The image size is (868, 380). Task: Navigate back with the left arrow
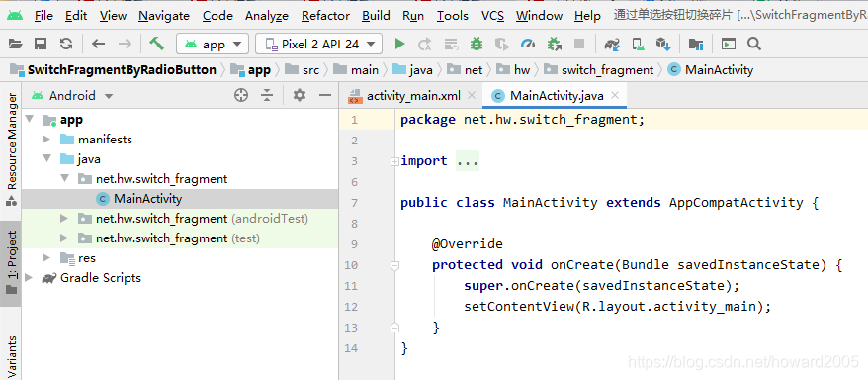click(99, 44)
